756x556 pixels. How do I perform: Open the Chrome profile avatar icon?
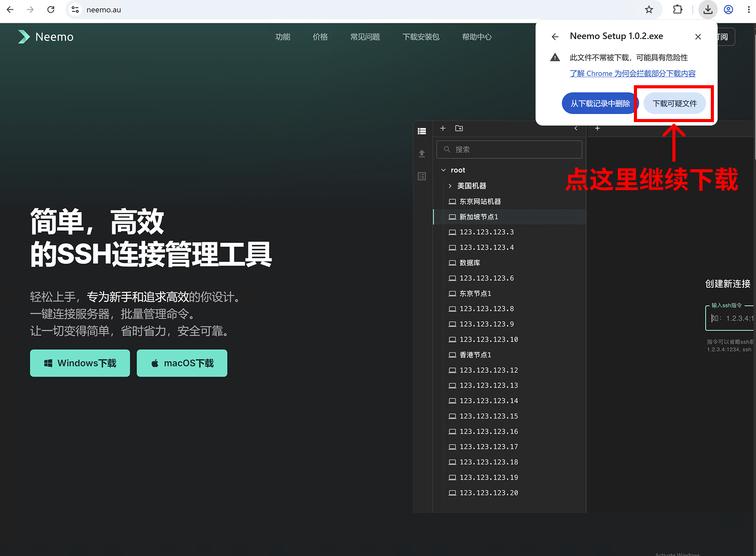(x=728, y=9)
